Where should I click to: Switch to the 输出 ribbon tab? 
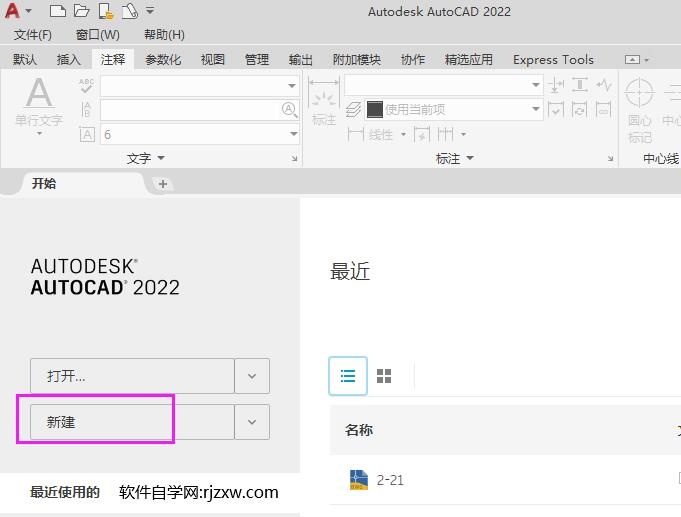(x=301, y=60)
